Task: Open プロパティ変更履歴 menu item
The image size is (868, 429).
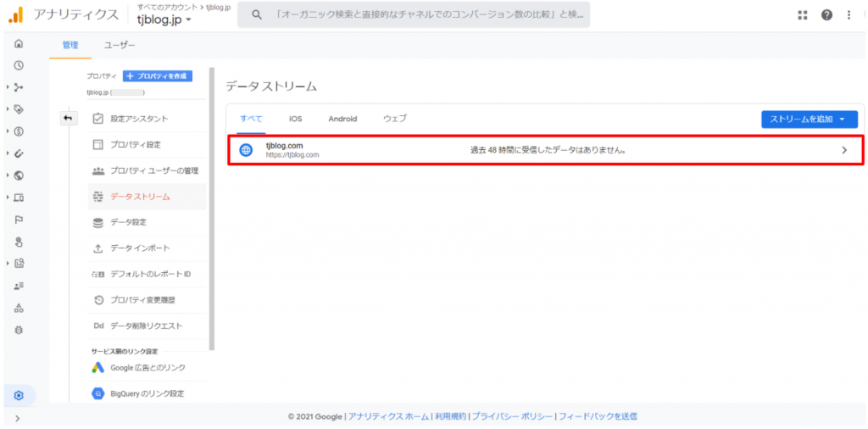Action: pos(147,300)
